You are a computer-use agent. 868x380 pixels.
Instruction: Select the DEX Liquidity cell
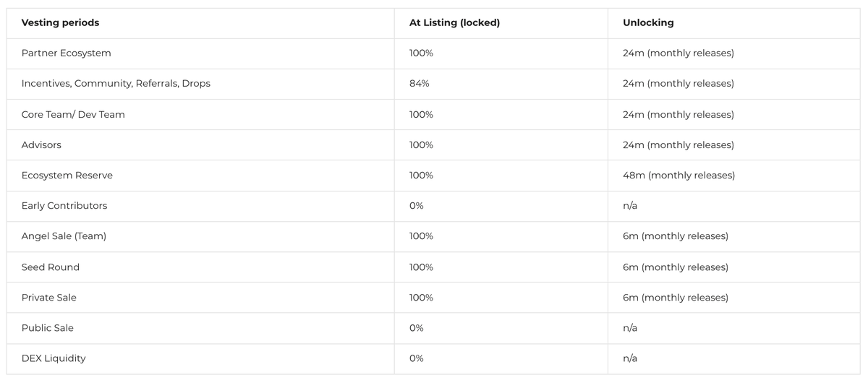point(53,358)
